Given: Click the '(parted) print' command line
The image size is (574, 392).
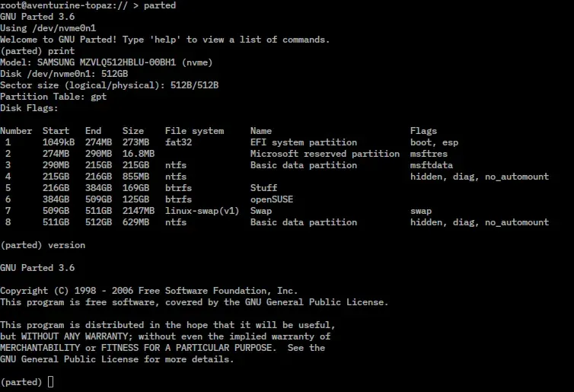Looking at the screenshot, I should (37, 51).
